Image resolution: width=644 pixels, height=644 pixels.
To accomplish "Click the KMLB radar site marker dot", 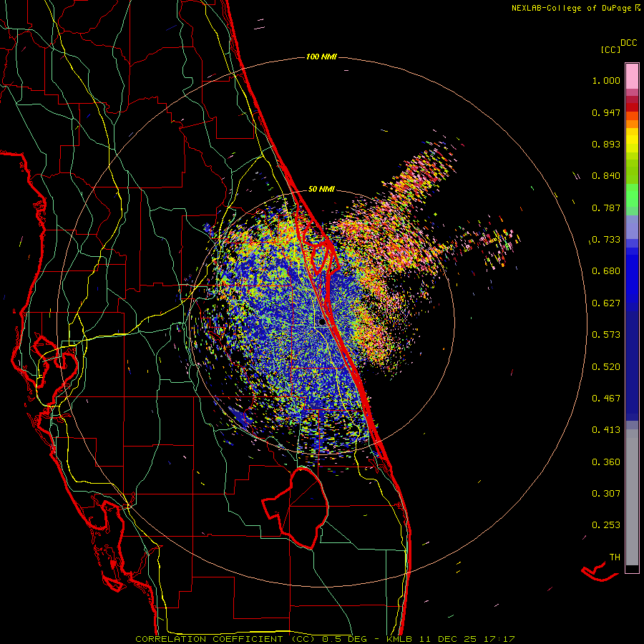I will tap(322, 322).
